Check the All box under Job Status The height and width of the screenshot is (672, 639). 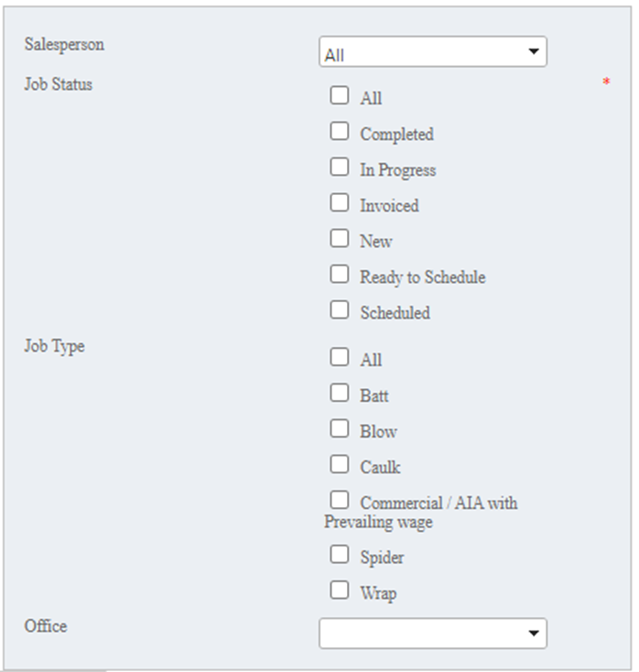[x=340, y=95]
